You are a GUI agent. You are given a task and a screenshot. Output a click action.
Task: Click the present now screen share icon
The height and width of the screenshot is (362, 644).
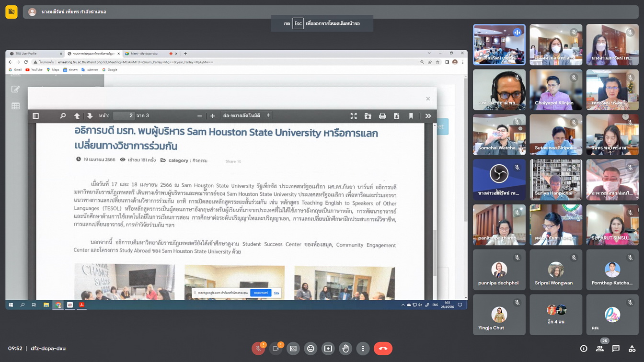tap(328, 349)
